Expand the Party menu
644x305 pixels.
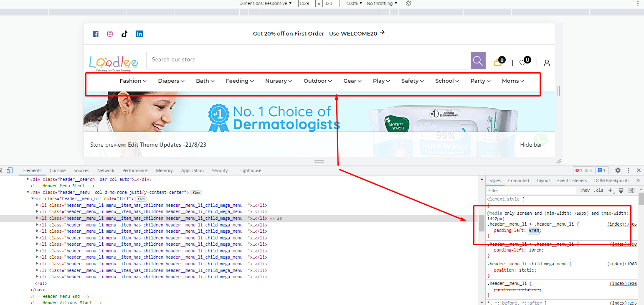tap(481, 81)
